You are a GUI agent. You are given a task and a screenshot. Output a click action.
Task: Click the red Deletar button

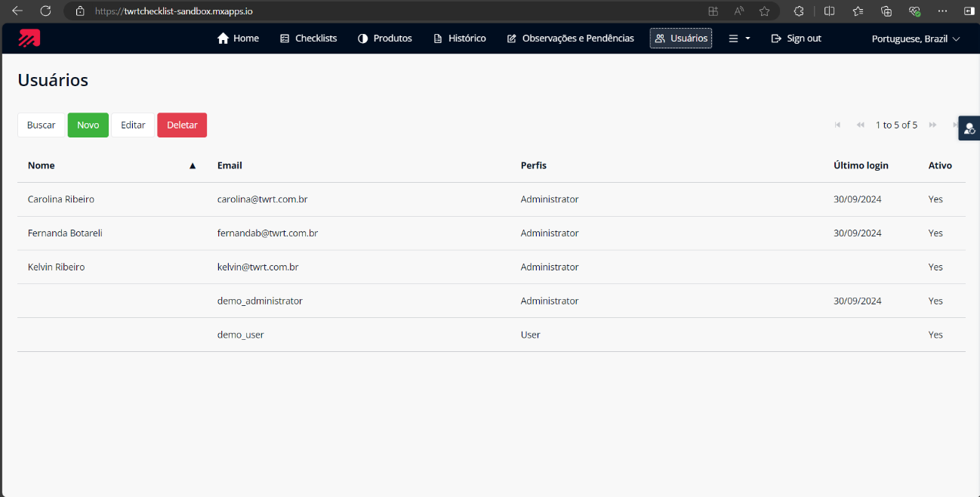pyautogui.click(x=182, y=125)
